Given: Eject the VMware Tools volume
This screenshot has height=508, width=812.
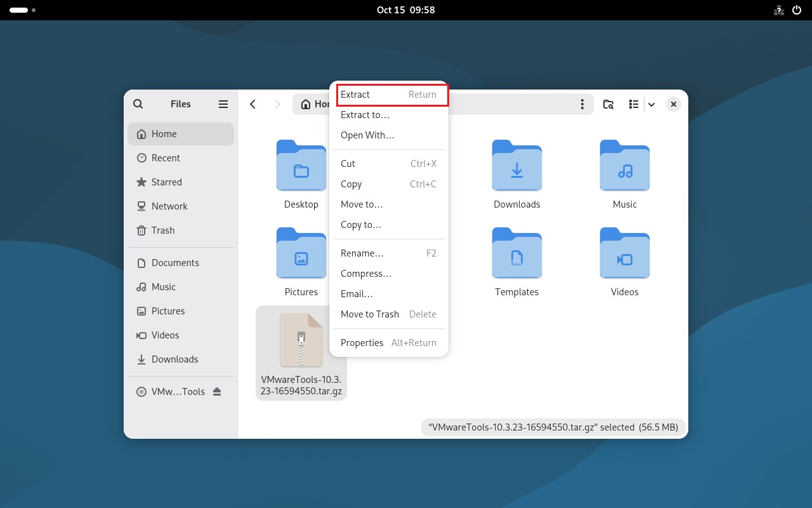Looking at the screenshot, I should pyautogui.click(x=218, y=391).
